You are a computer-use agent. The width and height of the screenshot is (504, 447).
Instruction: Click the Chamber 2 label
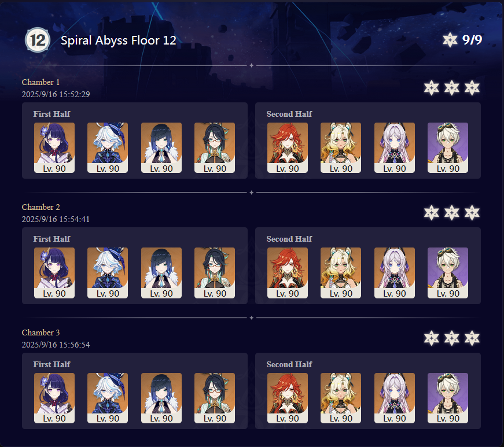point(41,207)
